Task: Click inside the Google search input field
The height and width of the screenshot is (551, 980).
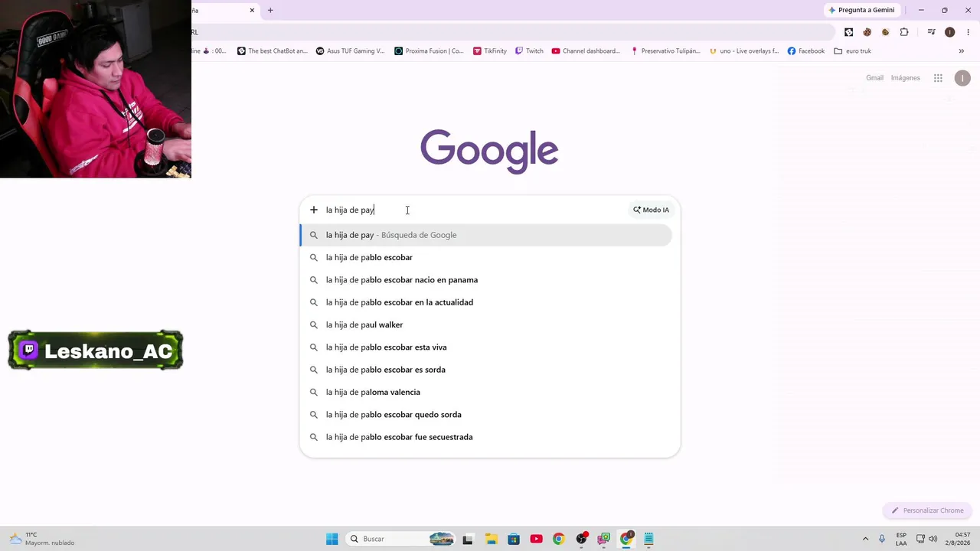Action: point(475,210)
